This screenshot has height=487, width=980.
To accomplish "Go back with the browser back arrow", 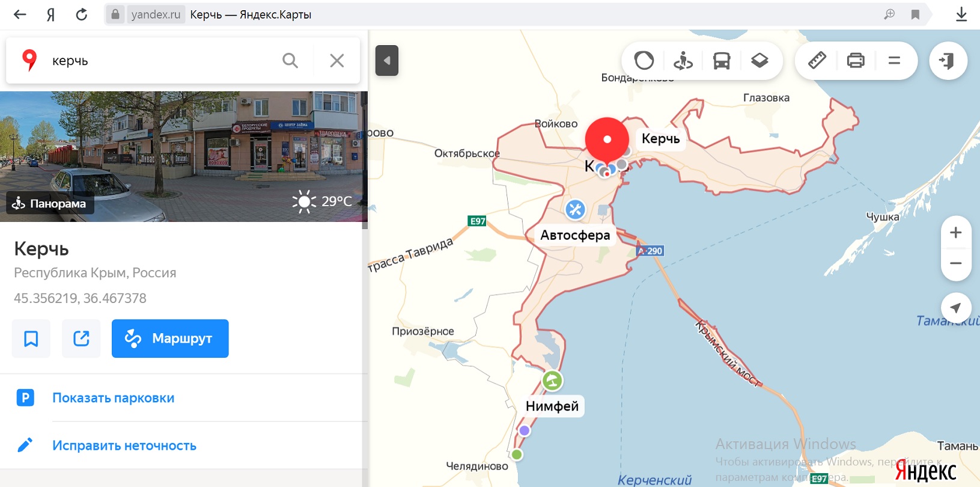I will click(x=20, y=14).
